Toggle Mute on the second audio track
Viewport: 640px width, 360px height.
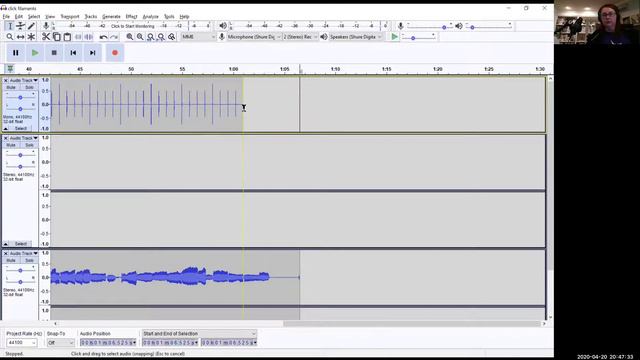[11, 145]
